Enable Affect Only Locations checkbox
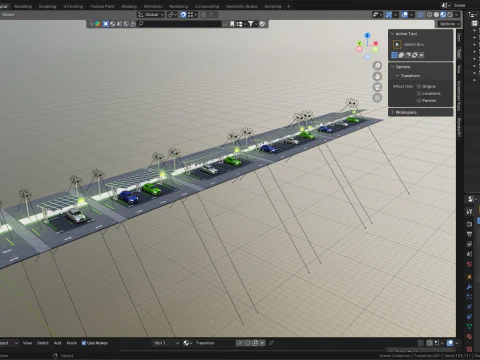The width and height of the screenshot is (480, 360). 419,94
